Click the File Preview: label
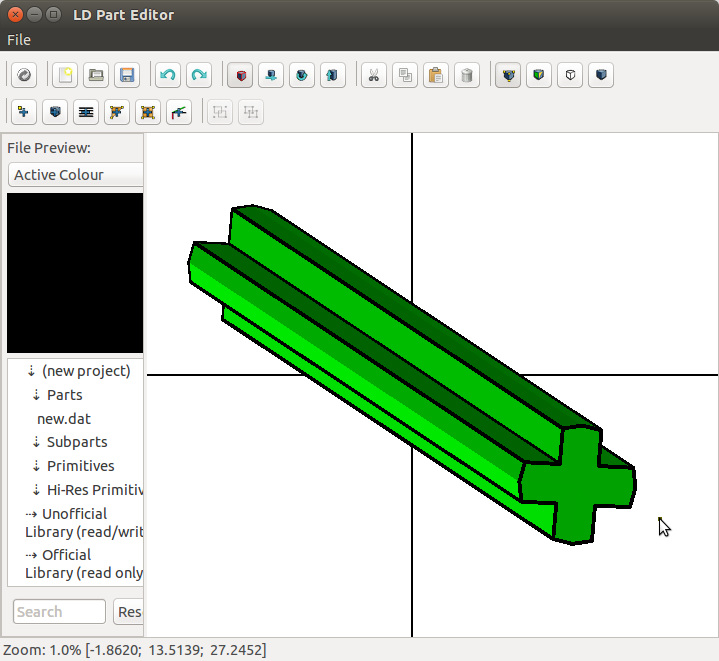This screenshot has height=661, width=719. coord(49,148)
